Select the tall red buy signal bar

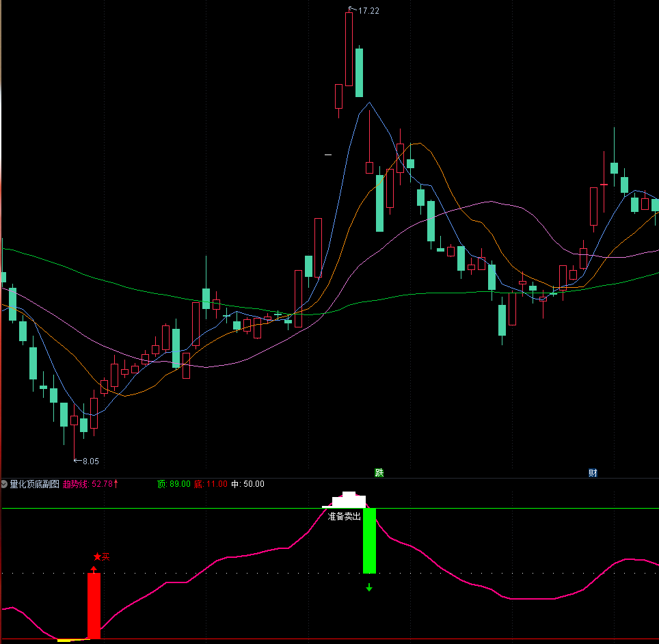coord(94,606)
